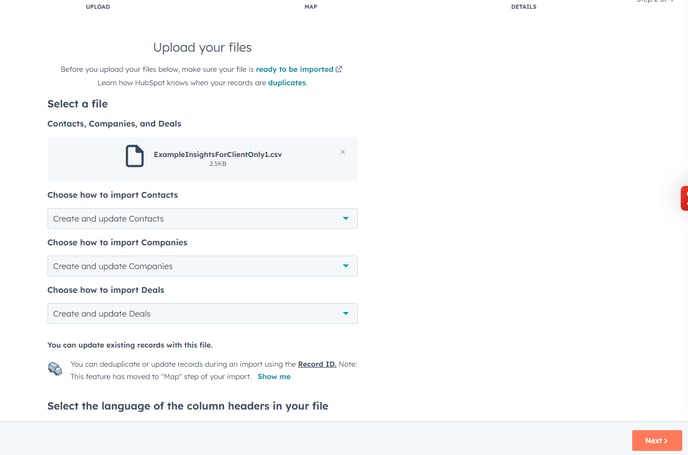Click 'Choose how to import Companies' label

click(x=117, y=242)
